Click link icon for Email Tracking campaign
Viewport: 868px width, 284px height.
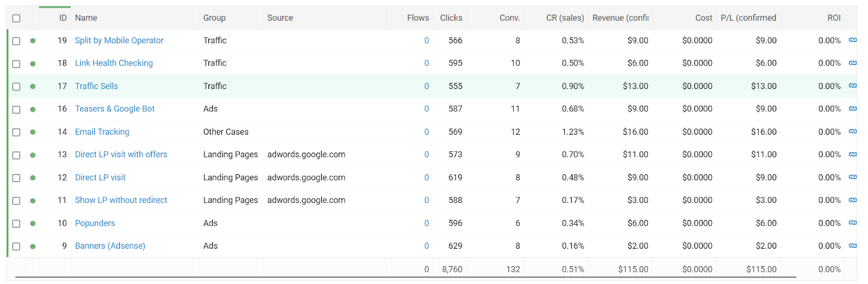point(852,131)
